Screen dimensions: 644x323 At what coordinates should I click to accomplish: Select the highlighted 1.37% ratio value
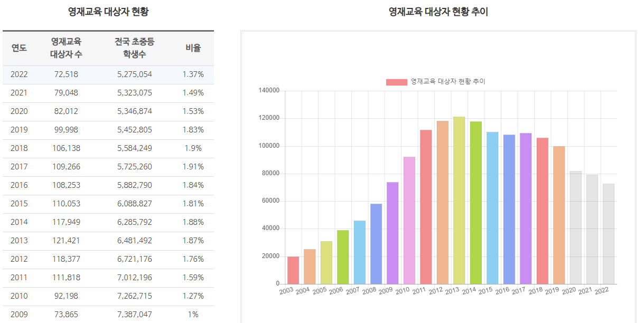(x=193, y=74)
